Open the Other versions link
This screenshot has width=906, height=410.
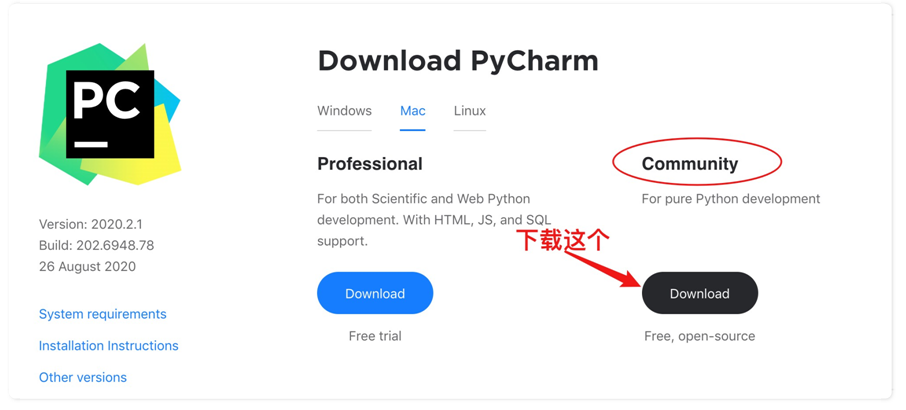point(83,378)
